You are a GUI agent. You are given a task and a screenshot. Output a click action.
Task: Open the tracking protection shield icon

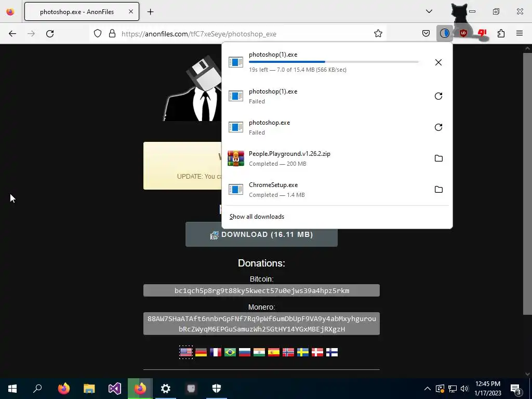point(98,34)
